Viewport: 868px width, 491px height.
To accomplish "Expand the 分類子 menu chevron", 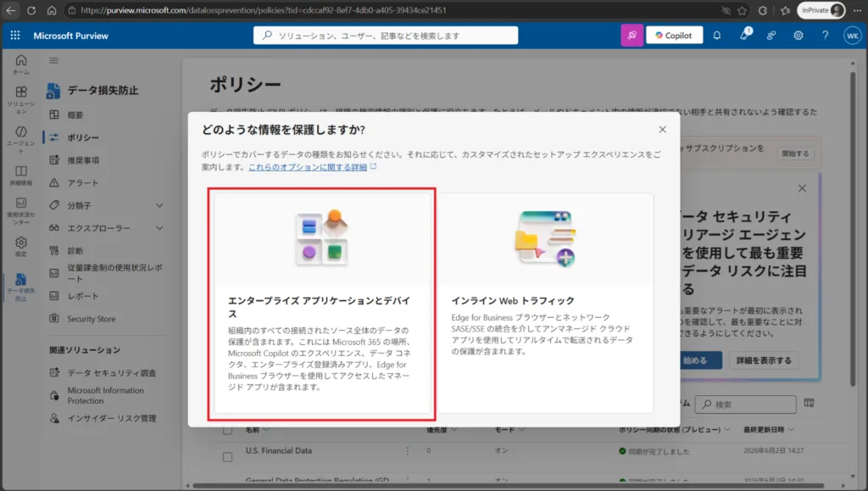I will pyautogui.click(x=159, y=205).
